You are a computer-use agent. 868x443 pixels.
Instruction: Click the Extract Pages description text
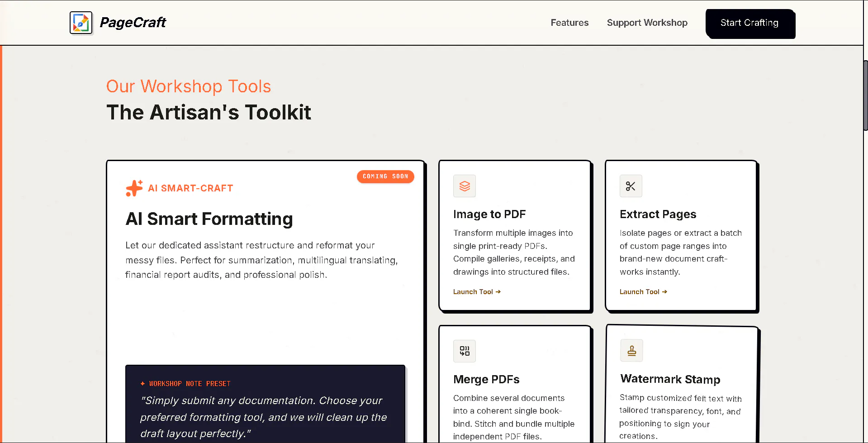tap(681, 252)
